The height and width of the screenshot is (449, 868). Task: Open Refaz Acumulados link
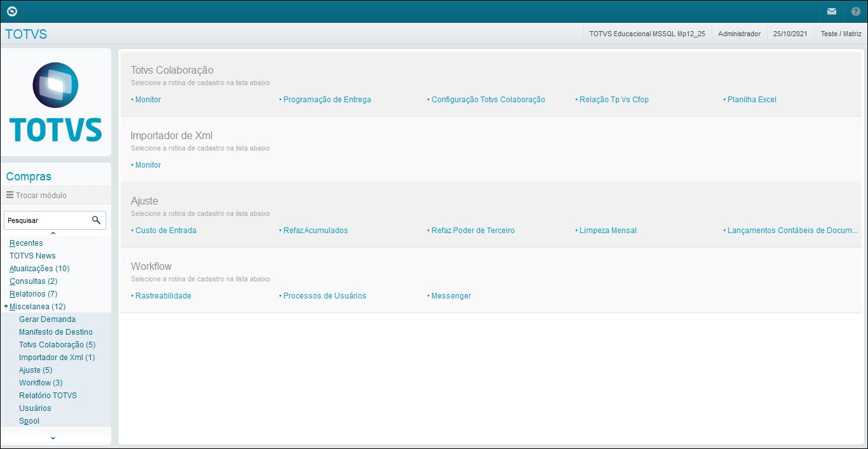click(315, 231)
